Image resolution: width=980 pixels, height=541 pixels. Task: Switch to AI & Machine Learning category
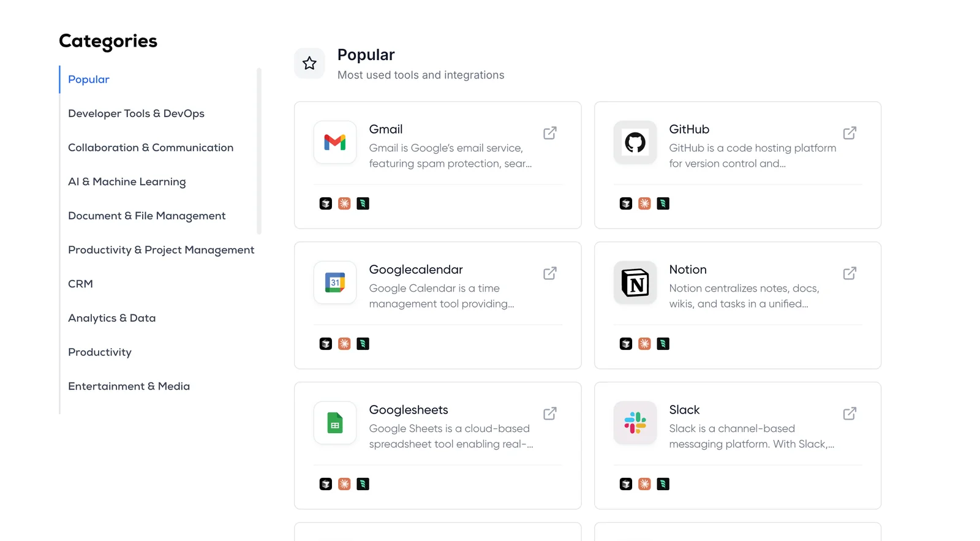pyautogui.click(x=127, y=182)
